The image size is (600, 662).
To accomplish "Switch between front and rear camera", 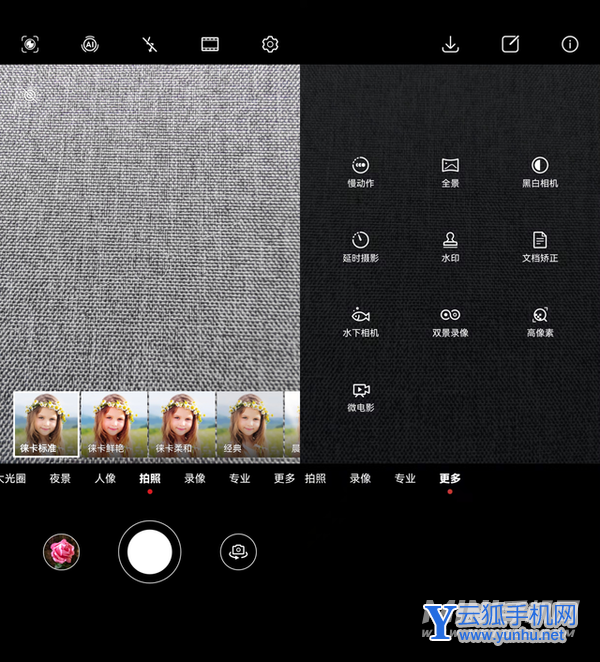I will pyautogui.click(x=238, y=551).
